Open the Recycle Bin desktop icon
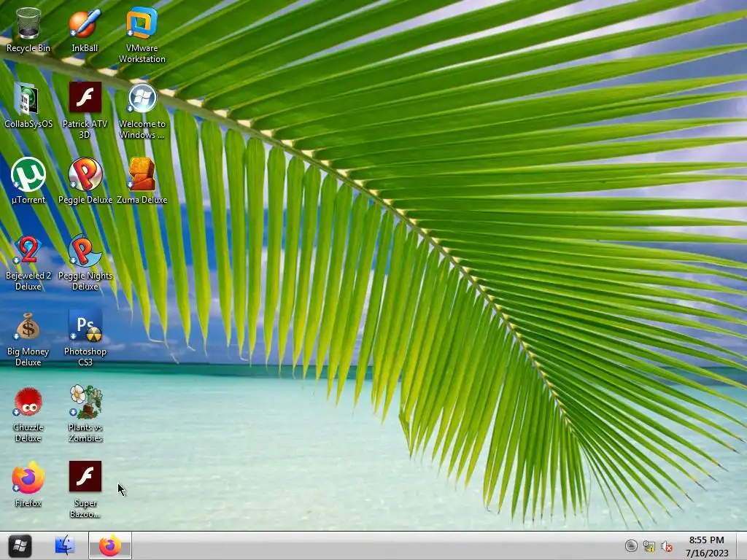This screenshot has height=560, width=747. tap(28, 29)
